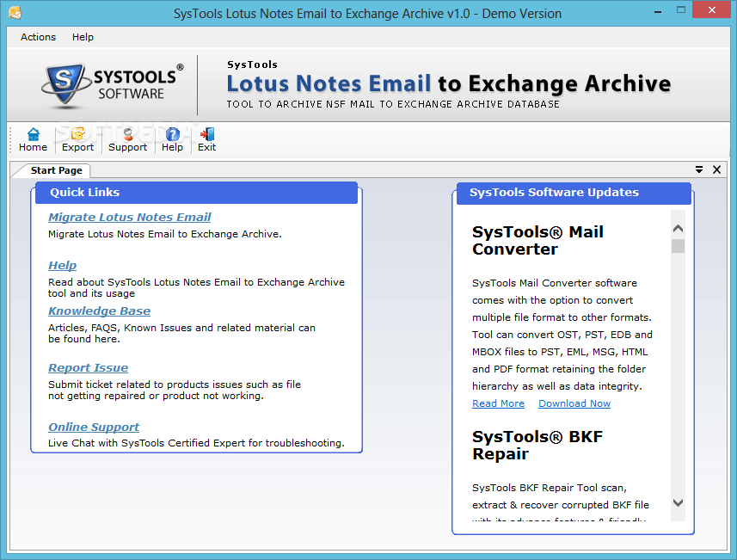The image size is (737, 560).
Task: Click the updates panel scroll down arrow
Action: click(x=678, y=502)
